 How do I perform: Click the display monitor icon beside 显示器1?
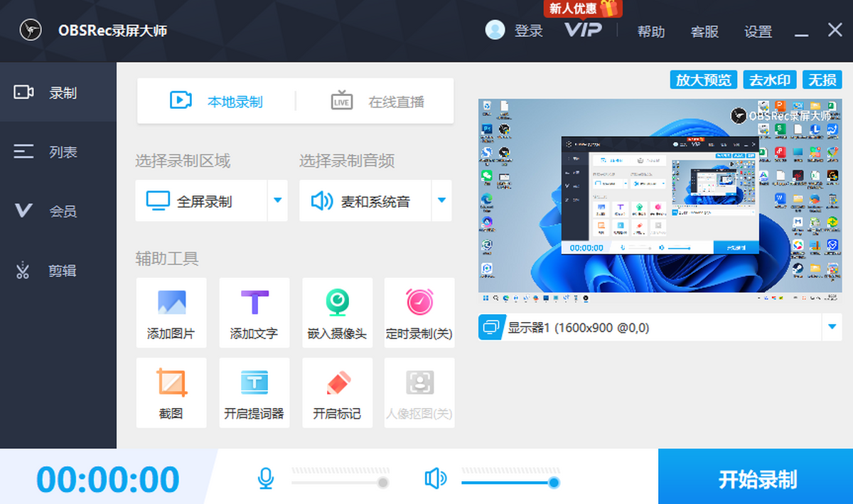pos(492,327)
